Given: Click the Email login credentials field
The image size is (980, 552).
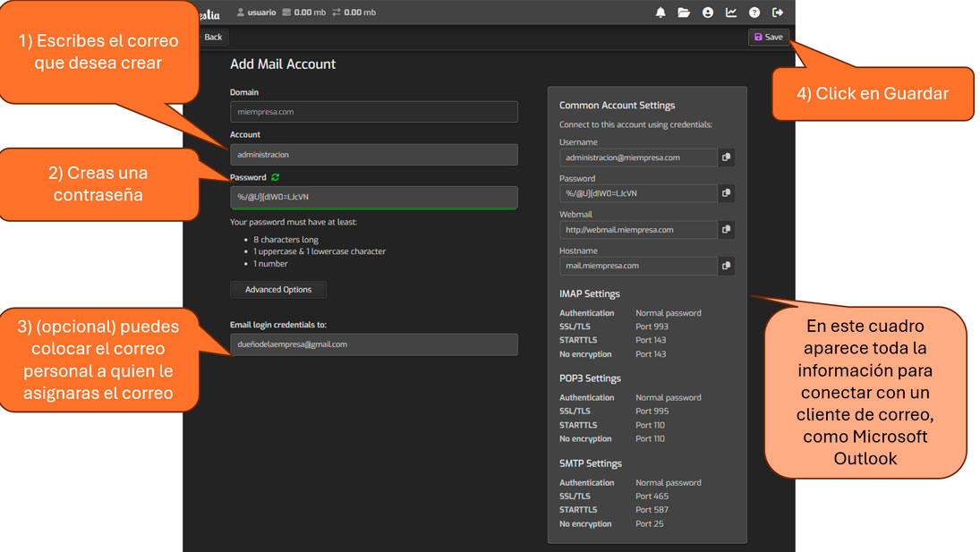Looking at the screenshot, I should coord(374,344).
